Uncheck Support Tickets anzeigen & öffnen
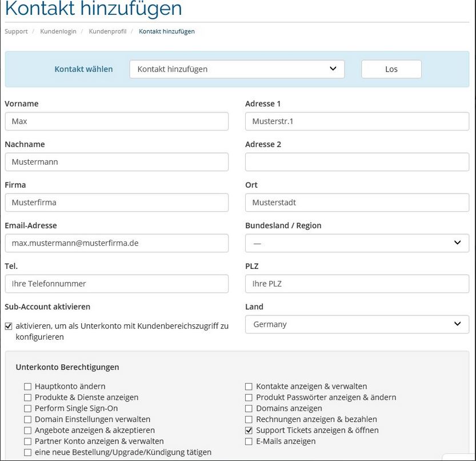 point(249,430)
